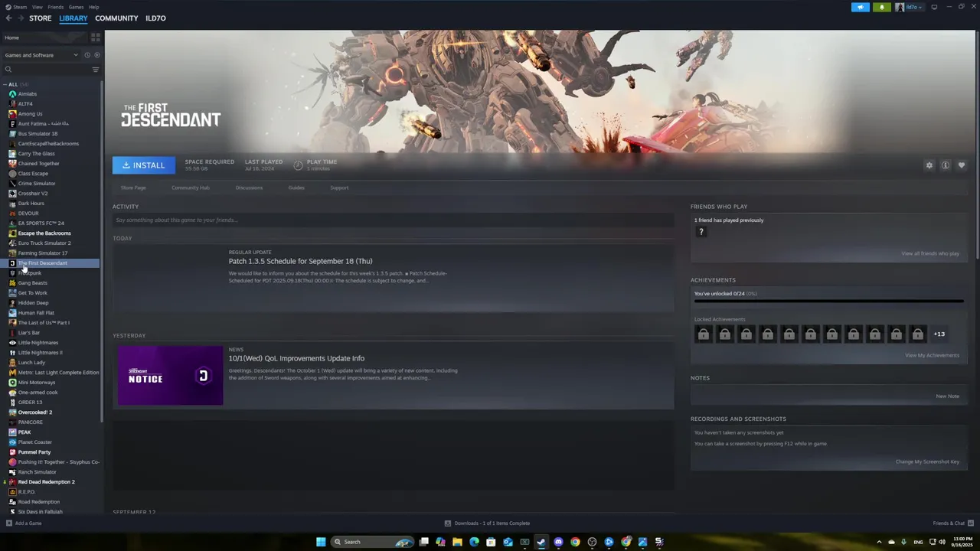Screen dimensions: 980x551
Task: Open the Discussions link
Action: click(249, 187)
